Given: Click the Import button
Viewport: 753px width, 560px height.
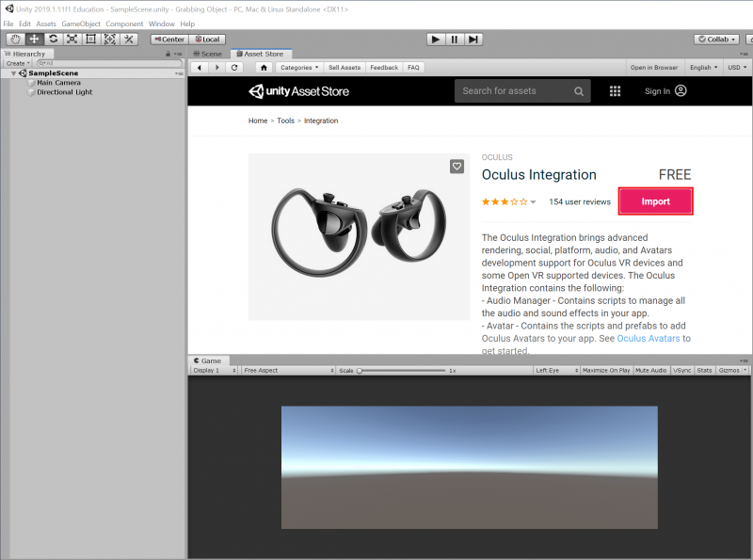Looking at the screenshot, I should coord(655,201).
